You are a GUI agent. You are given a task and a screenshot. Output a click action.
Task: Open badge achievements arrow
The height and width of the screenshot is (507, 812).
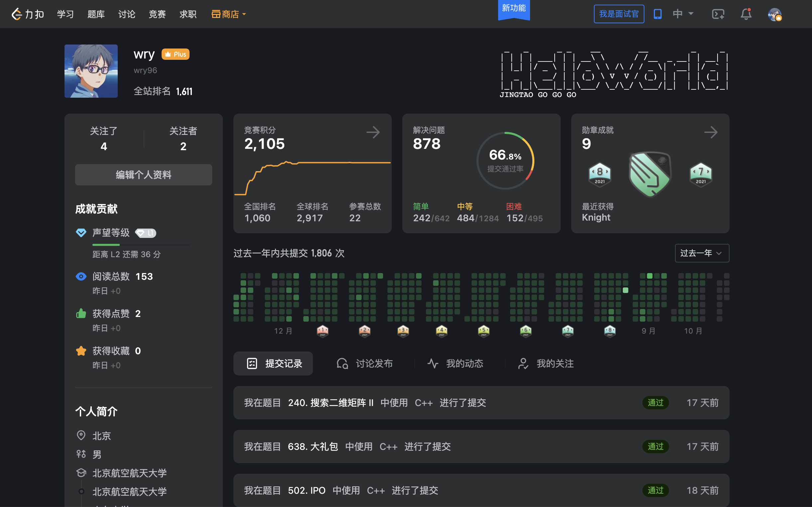point(710,133)
